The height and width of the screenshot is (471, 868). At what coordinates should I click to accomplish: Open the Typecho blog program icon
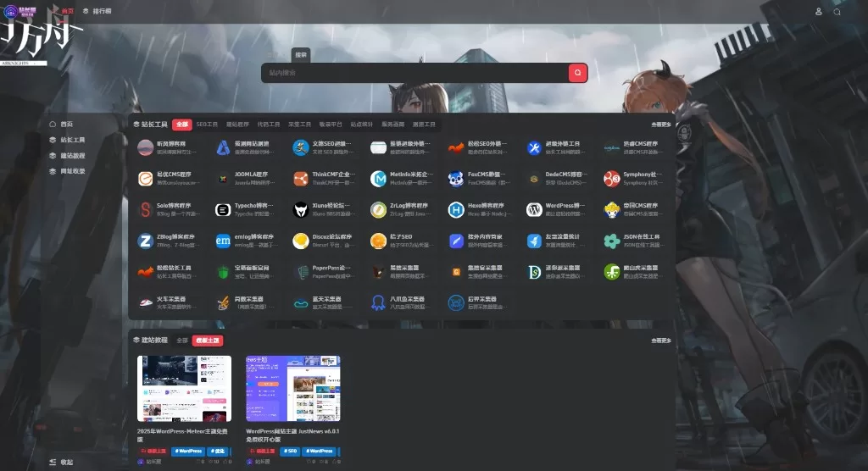(222, 209)
